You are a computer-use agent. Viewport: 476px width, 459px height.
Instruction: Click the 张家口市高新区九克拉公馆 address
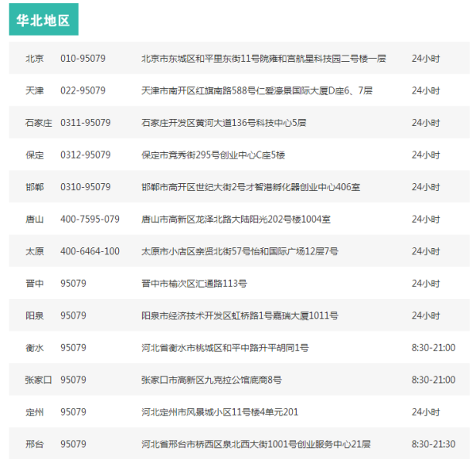coord(211,380)
